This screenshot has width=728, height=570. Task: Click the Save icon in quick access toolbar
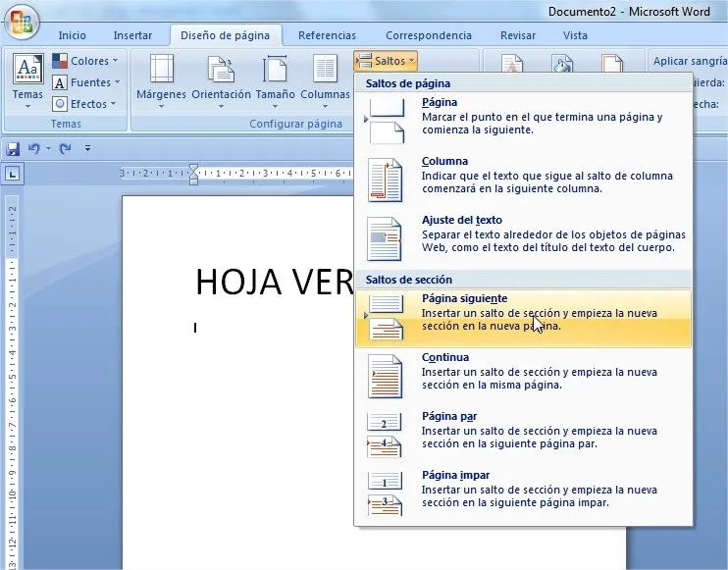[13, 149]
